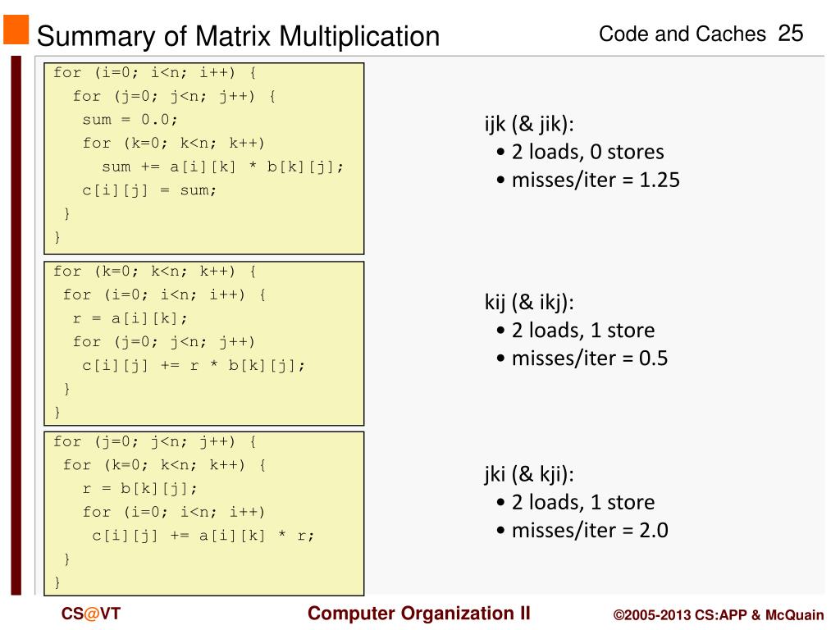
Task: Click the orange square beside the title
Action: pos(16,30)
